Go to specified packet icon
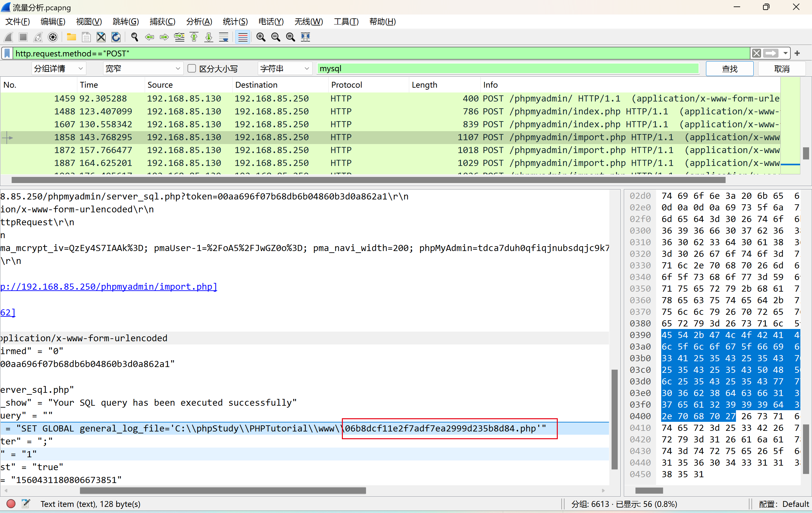The width and height of the screenshot is (812, 513). (179, 37)
